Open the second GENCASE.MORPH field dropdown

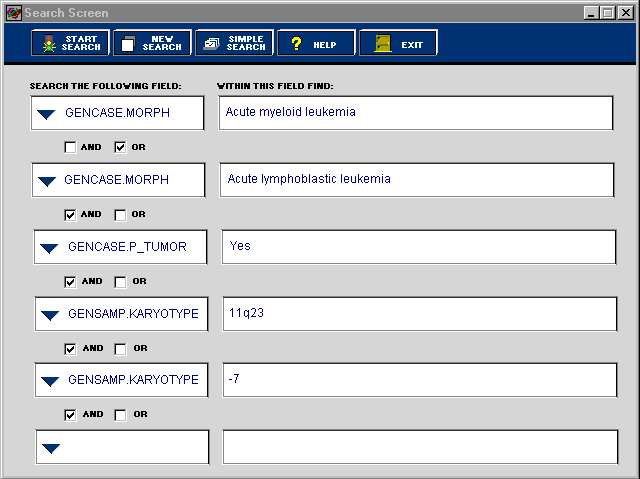(x=47, y=181)
